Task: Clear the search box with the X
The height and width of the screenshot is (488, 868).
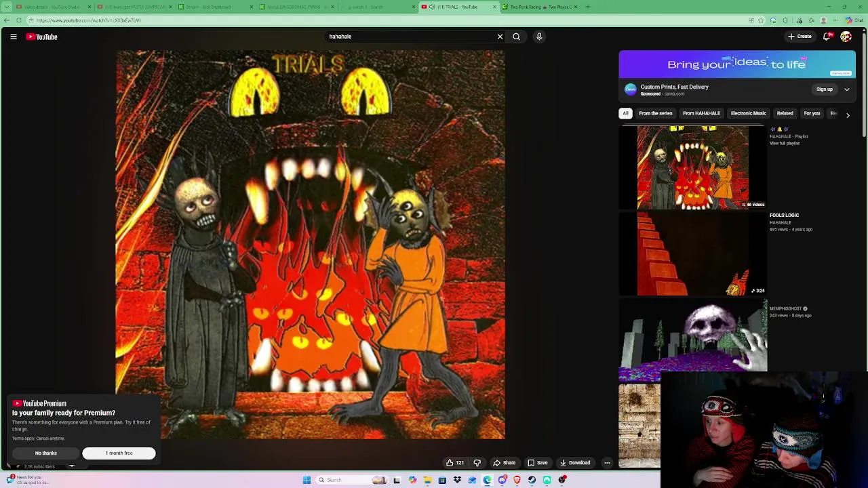Action: 500,37
